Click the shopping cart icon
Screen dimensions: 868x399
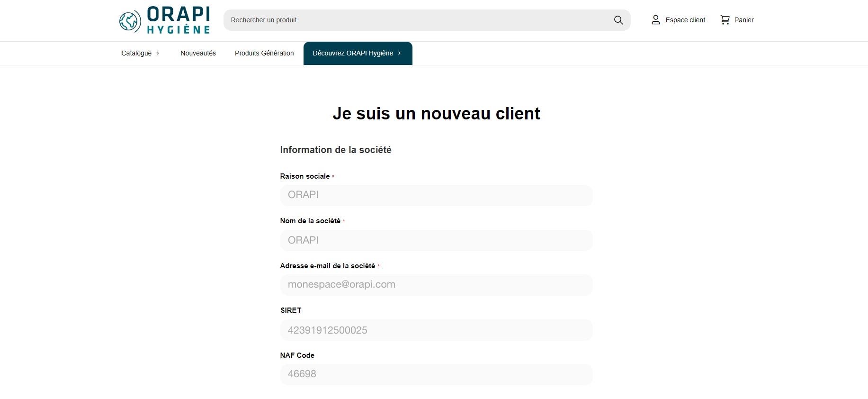coord(725,20)
